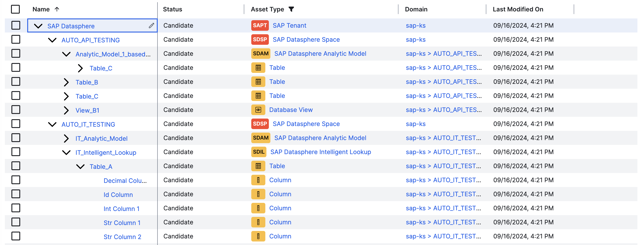The width and height of the screenshot is (644, 245).
Task: Open the sap-ks domain link for SAP Datasphere
Action: (416, 25)
